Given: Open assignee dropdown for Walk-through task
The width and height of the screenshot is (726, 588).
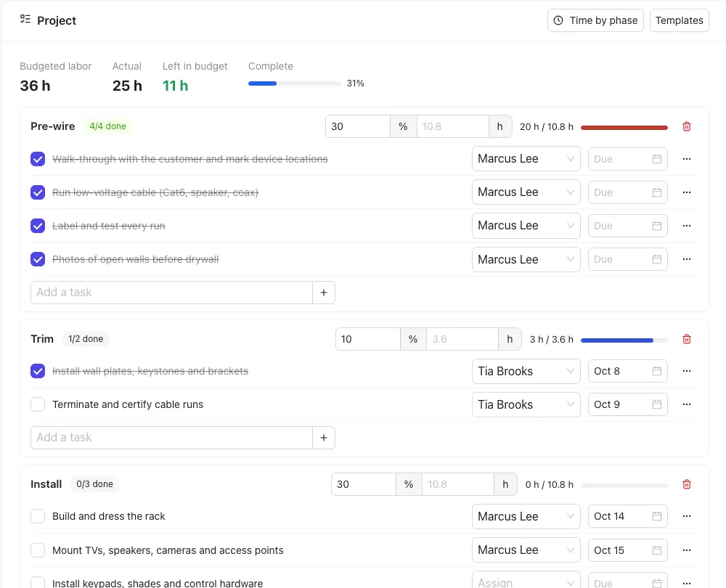Looking at the screenshot, I should 526,159.
